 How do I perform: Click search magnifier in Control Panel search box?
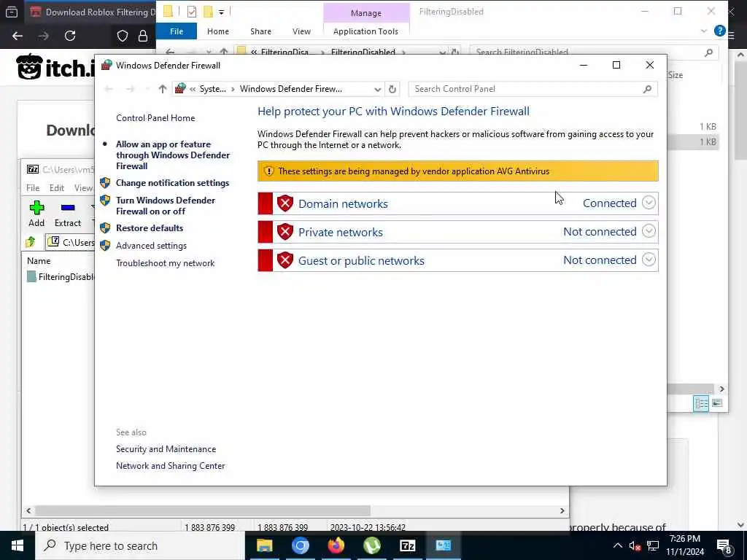click(647, 89)
